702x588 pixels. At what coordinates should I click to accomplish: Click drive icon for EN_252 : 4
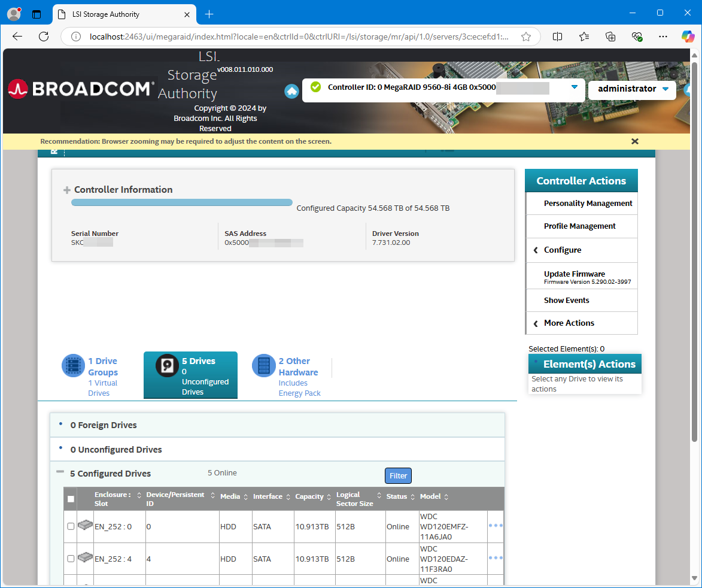(85, 557)
